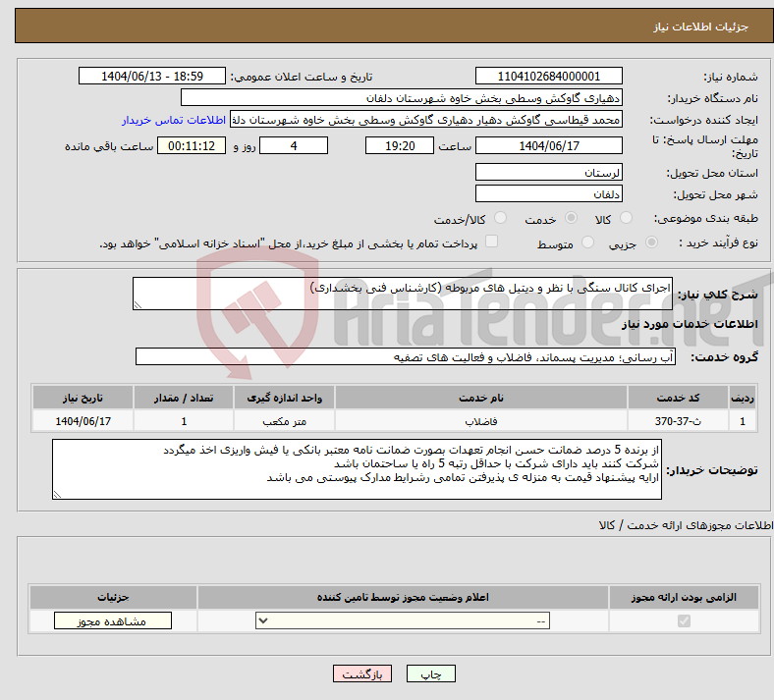Click the الزامی بودن ارائه مجوز header
774x700 pixels.
[x=684, y=597]
